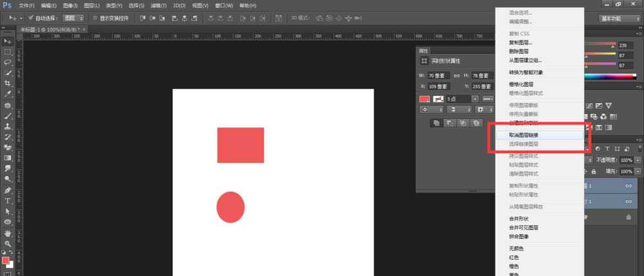
Task: Click the red fill color swatch
Action: point(424,99)
